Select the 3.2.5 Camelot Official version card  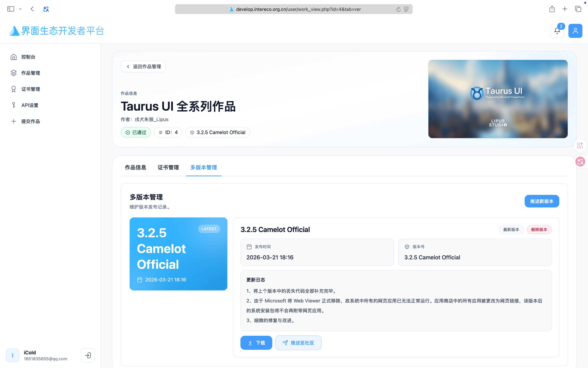click(x=178, y=254)
